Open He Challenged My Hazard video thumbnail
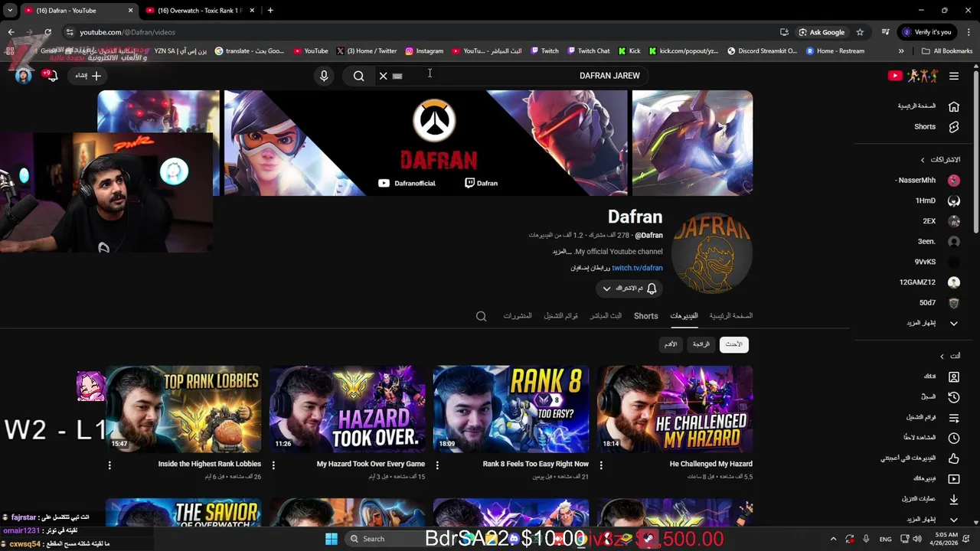 coord(675,409)
